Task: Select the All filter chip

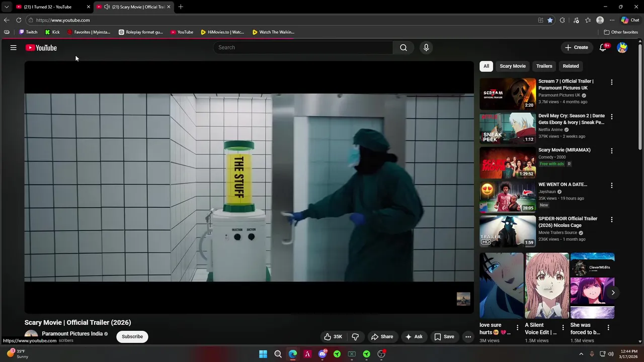Action: [486, 66]
